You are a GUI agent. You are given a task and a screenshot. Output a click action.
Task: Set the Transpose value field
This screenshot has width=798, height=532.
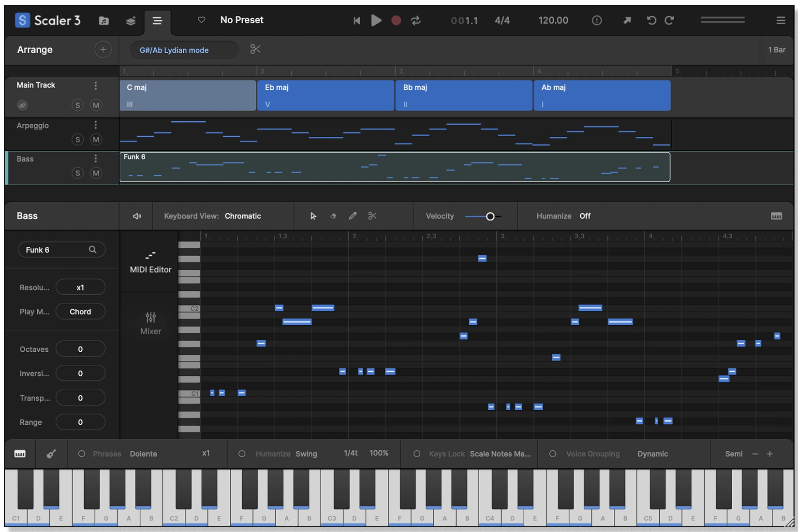pos(80,398)
